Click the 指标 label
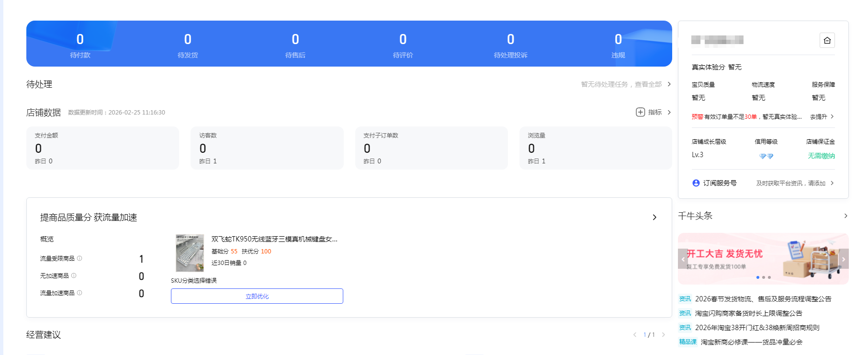The width and height of the screenshot is (868, 355). click(x=654, y=112)
